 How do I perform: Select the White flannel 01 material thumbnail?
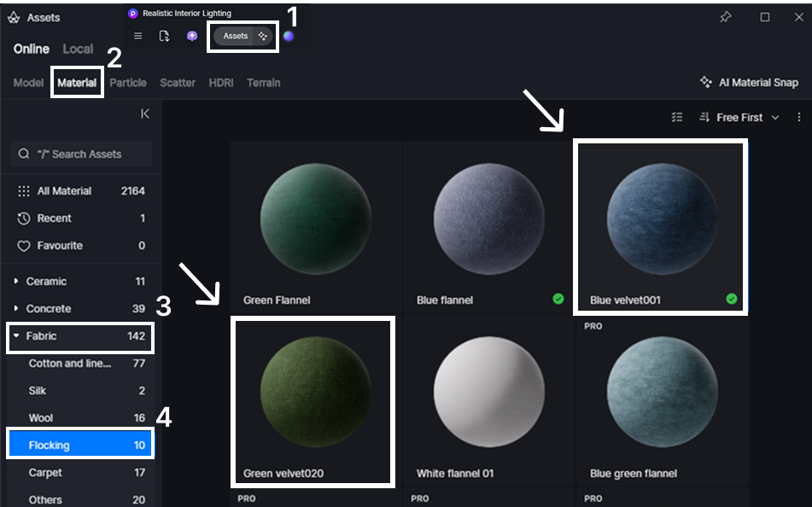point(488,392)
